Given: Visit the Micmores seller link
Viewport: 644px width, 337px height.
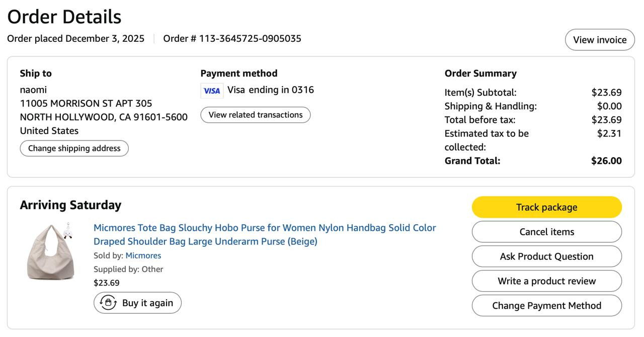Looking at the screenshot, I should [143, 255].
